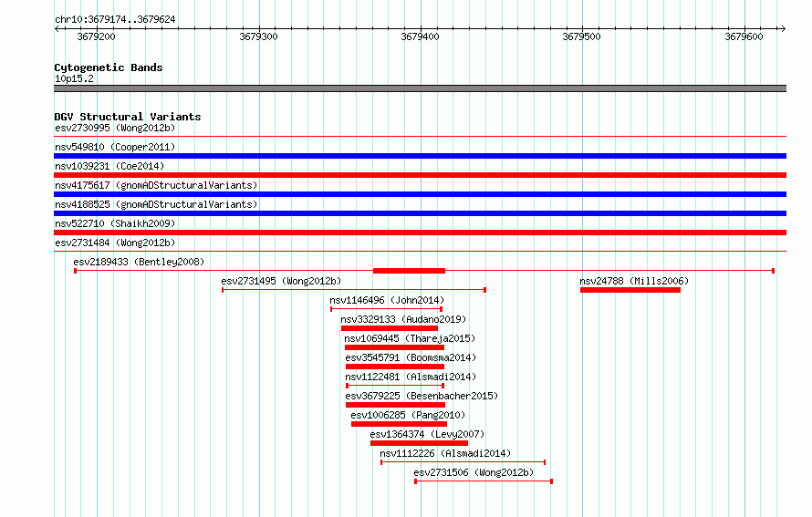Click the nsv3329133 (Audano2019) label
812x517 pixels.
tap(403, 319)
